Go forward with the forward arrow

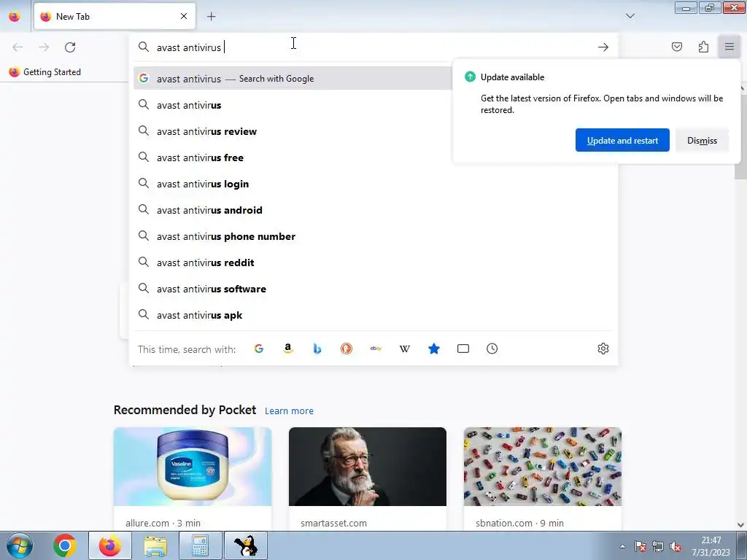44,47
